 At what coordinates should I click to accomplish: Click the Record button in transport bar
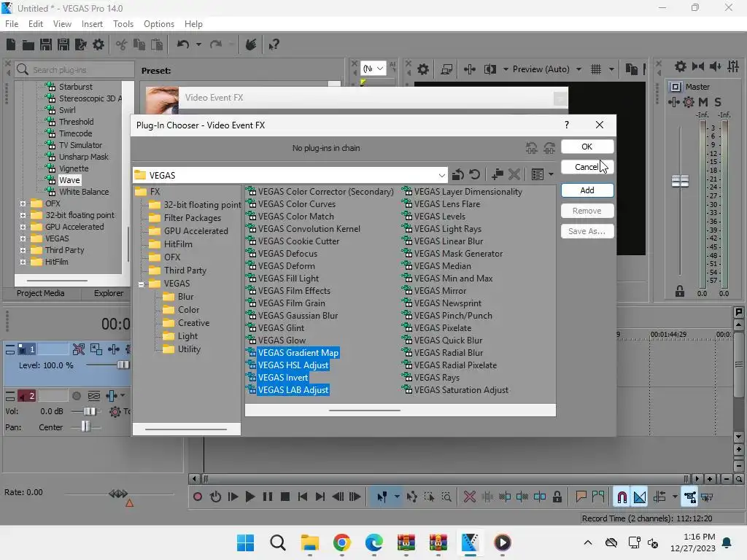tap(197, 497)
